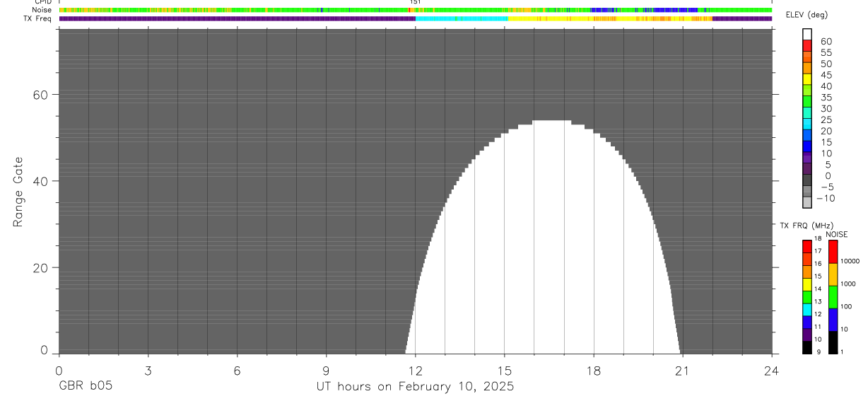Click the Noise row label at top left

pos(42,10)
